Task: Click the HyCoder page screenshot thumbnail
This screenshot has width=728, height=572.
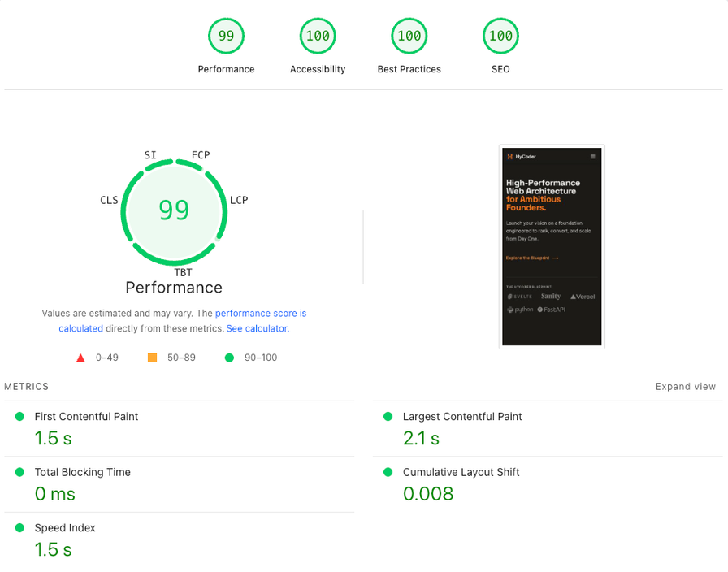Action: (552, 245)
